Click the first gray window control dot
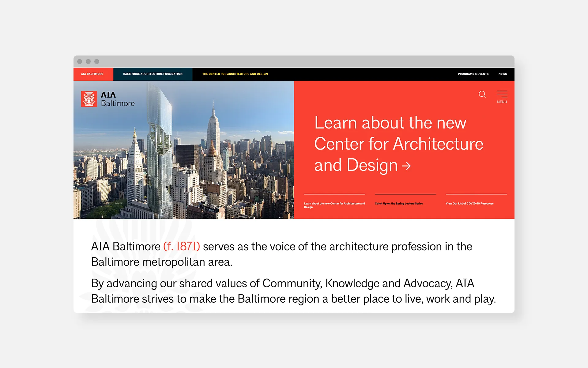This screenshot has height=368, width=588. pyautogui.click(x=80, y=61)
